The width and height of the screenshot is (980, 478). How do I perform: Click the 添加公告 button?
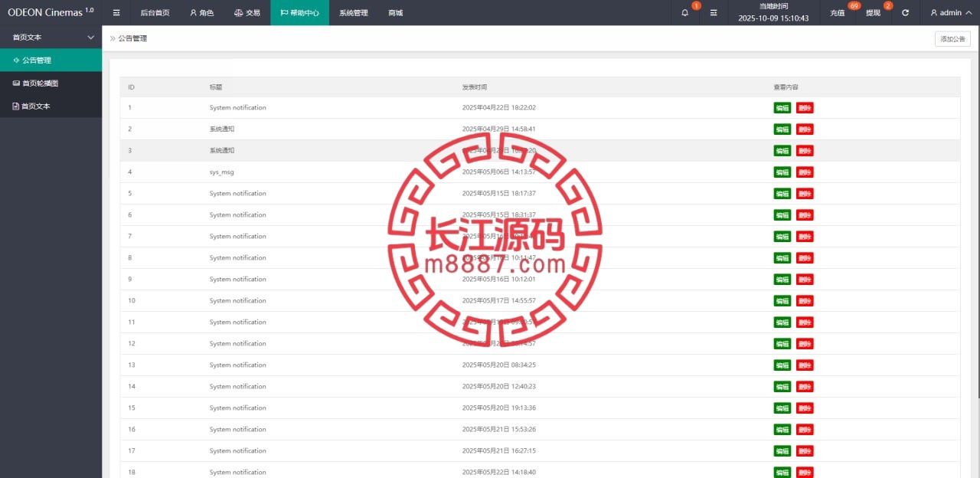[952, 39]
